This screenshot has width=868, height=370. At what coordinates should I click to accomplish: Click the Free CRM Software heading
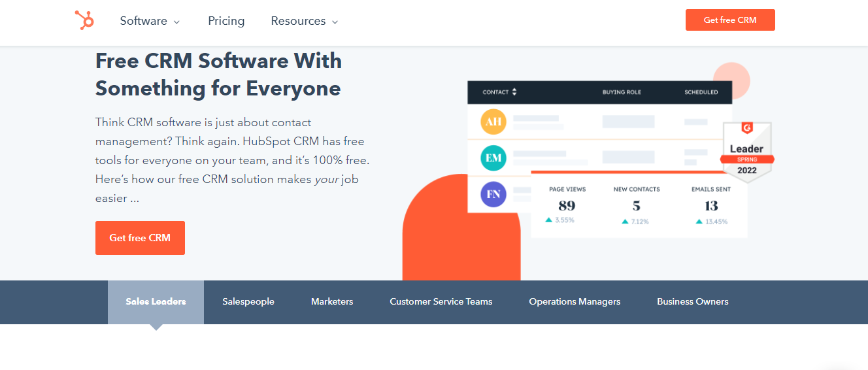coord(218,75)
